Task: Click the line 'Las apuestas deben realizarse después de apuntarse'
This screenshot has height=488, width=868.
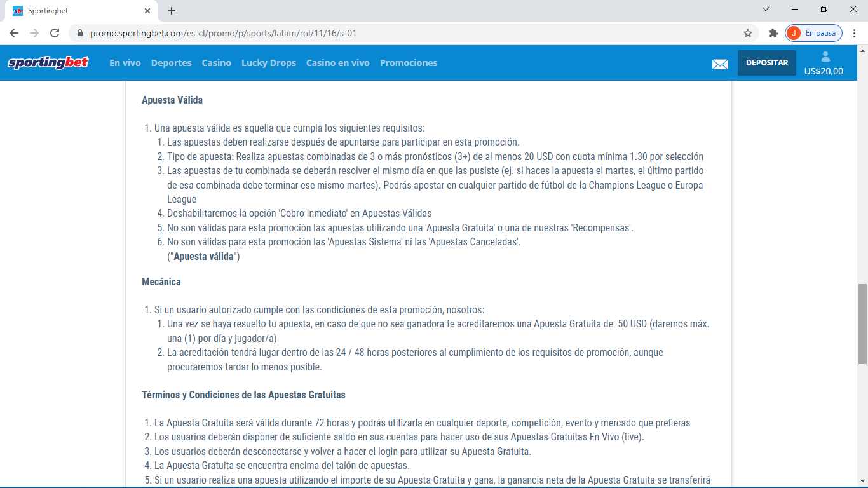Action: click(x=343, y=142)
